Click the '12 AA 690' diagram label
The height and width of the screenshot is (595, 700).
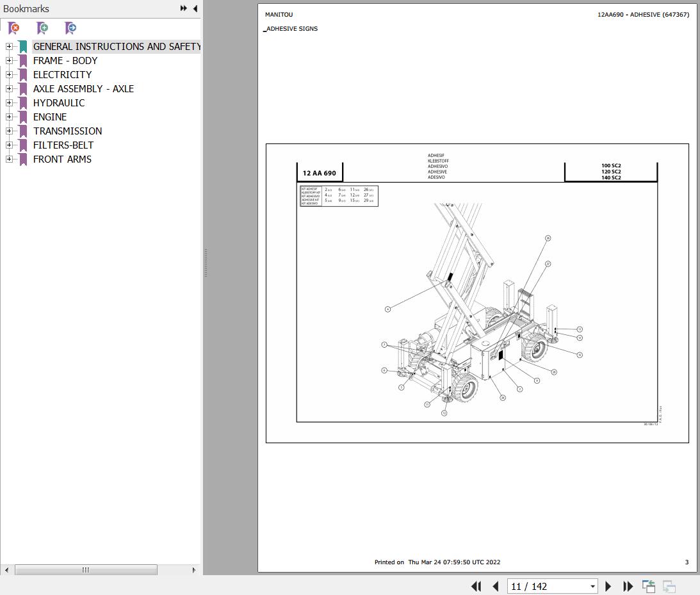pyautogui.click(x=319, y=173)
